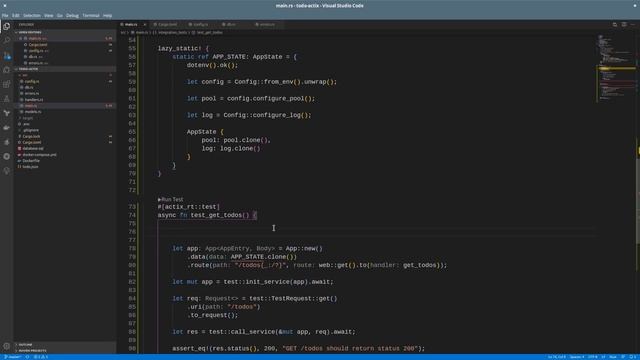This screenshot has width=640, height=360.
Task: Open the Debug menu
Action: tap(72, 16)
